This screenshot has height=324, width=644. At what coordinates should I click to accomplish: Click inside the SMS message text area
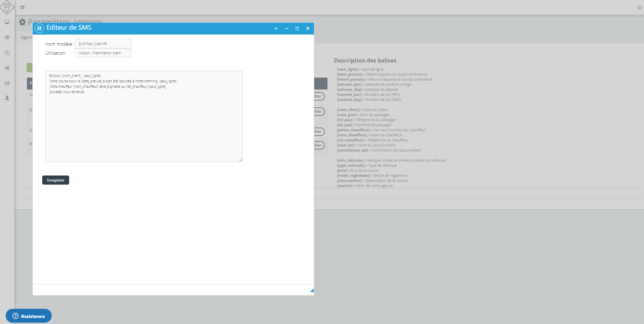143,116
